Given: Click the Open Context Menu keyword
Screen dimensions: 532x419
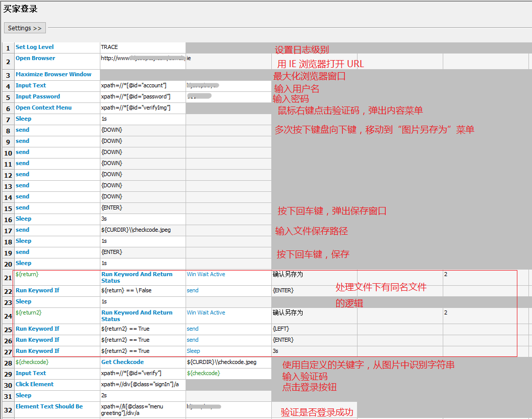Looking at the screenshot, I should point(57,108).
